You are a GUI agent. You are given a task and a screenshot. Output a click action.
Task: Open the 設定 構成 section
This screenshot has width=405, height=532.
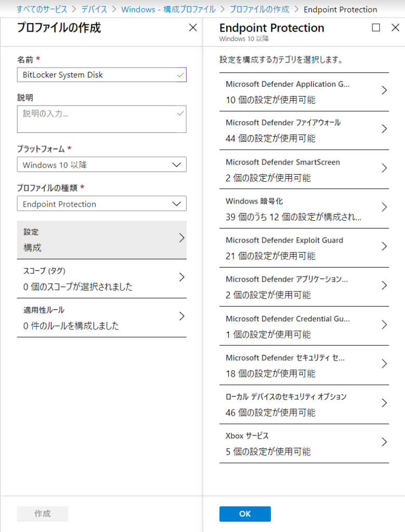[101, 240]
